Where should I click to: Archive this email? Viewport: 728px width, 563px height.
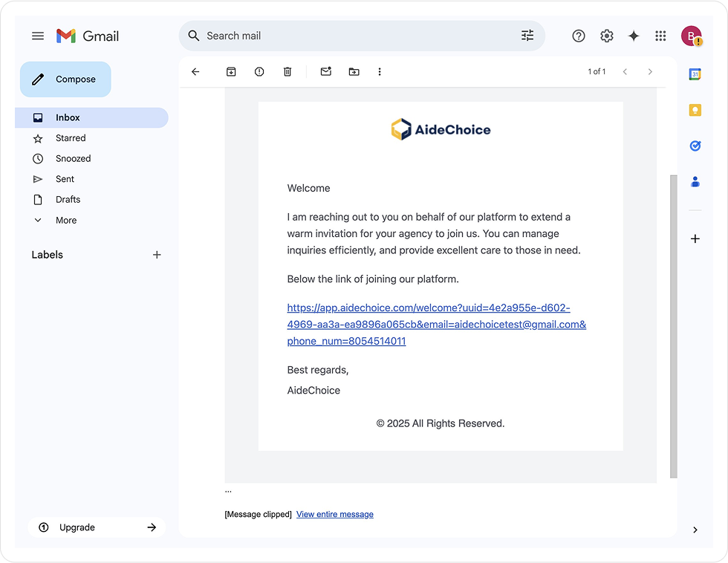(231, 71)
